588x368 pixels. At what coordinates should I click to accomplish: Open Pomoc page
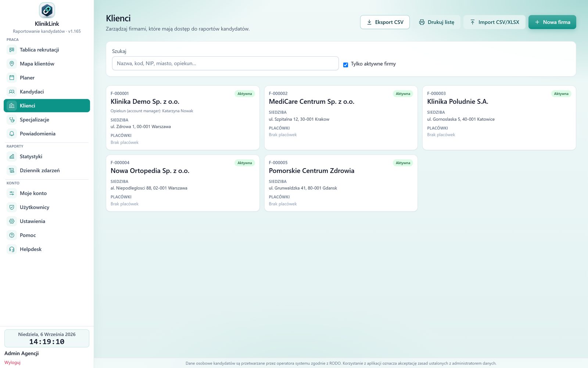click(47, 235)
